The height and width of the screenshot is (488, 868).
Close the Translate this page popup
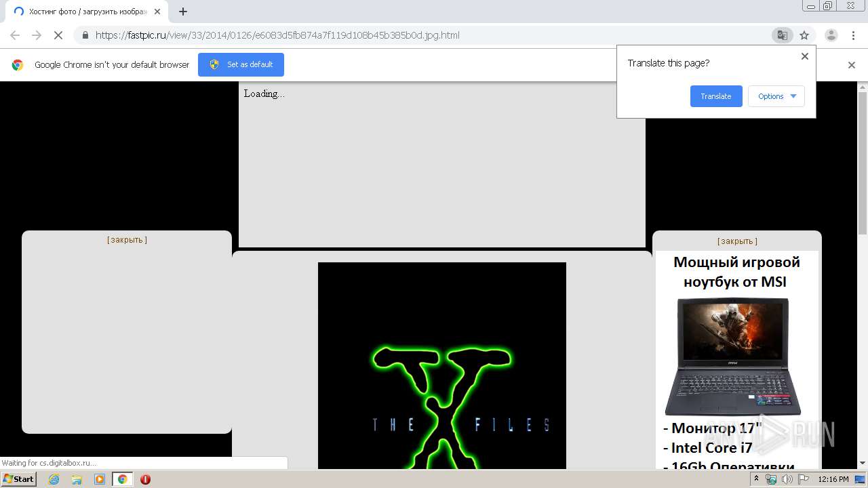(805, 56)
